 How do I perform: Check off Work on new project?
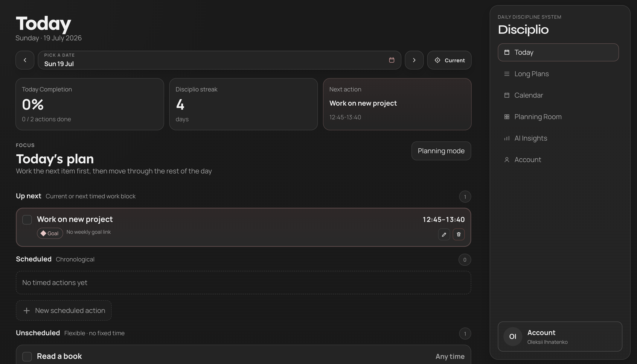click(27, 220)
